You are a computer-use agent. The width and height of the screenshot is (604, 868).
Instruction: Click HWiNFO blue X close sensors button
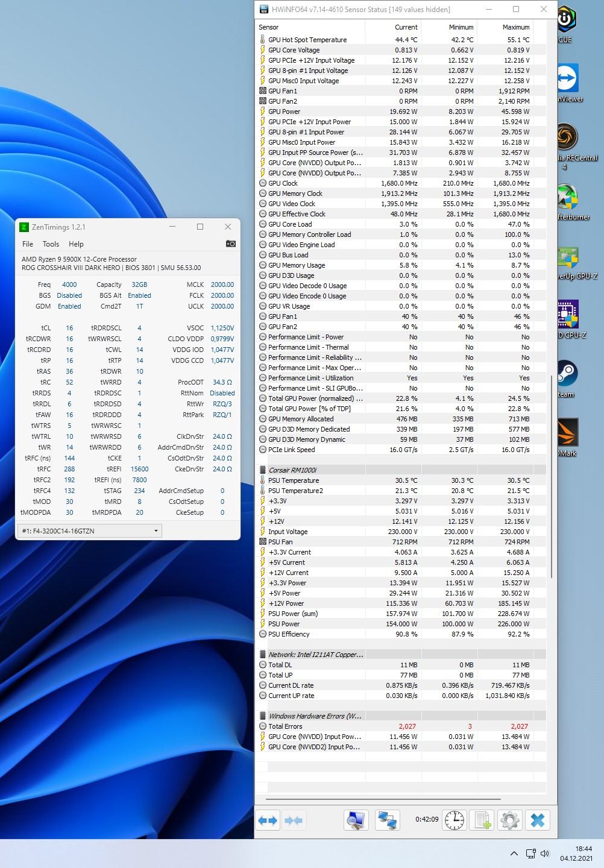[x=537, y=820]
